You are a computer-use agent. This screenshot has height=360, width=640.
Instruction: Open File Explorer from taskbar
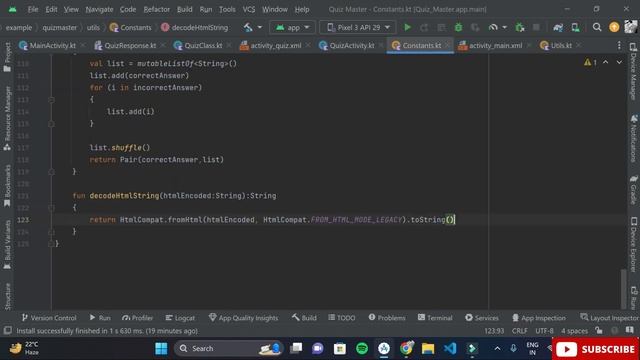428,348
